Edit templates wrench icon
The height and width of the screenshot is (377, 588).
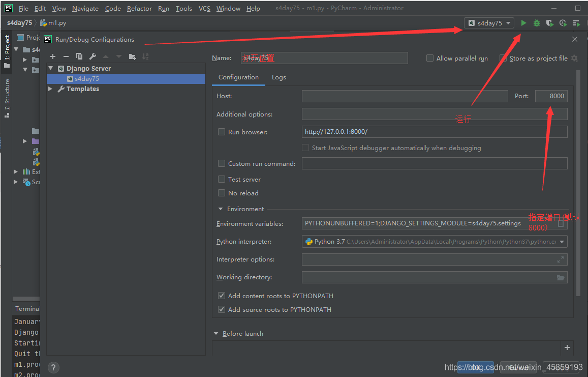click(92, 56)
